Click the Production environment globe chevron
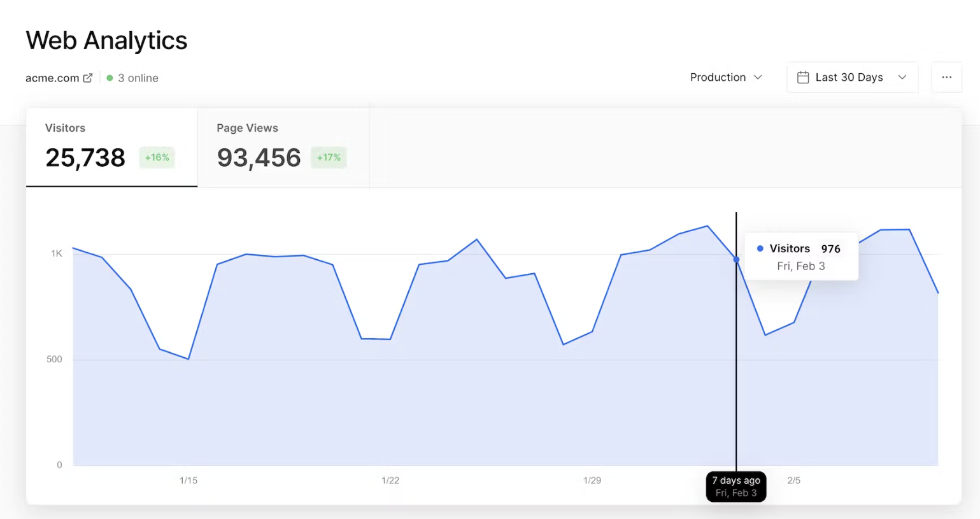 pos(758,77)
